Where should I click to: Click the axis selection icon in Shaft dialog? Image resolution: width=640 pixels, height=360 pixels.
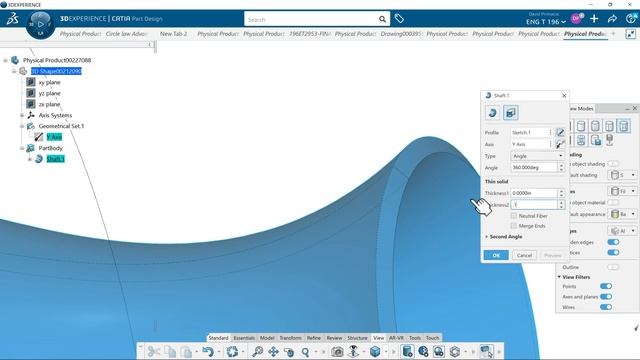[560, 144]
